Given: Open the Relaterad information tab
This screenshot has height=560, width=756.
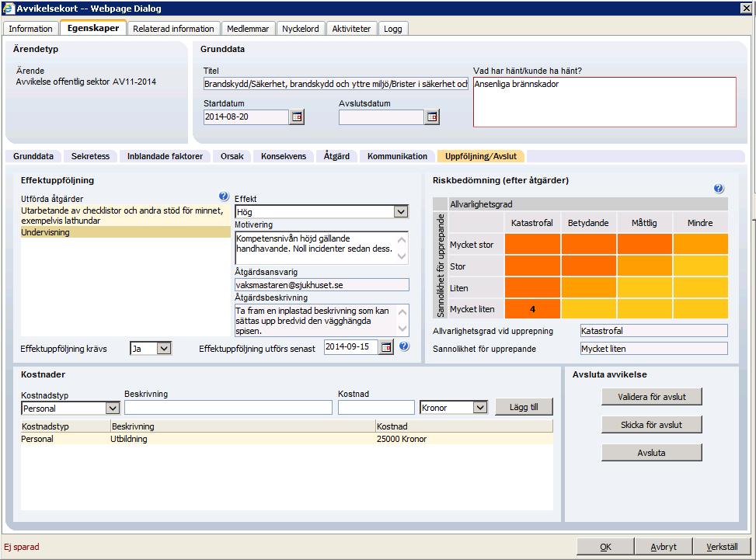Looking at the screenshot, I should click(173, 29).
